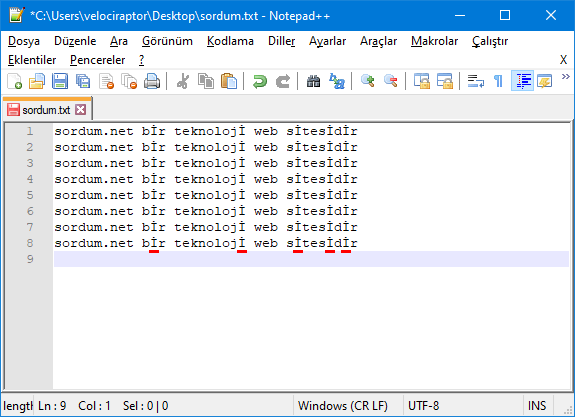This screenshot has width=575, height=417.
Task: Print the document
Action: click(152, 81)
